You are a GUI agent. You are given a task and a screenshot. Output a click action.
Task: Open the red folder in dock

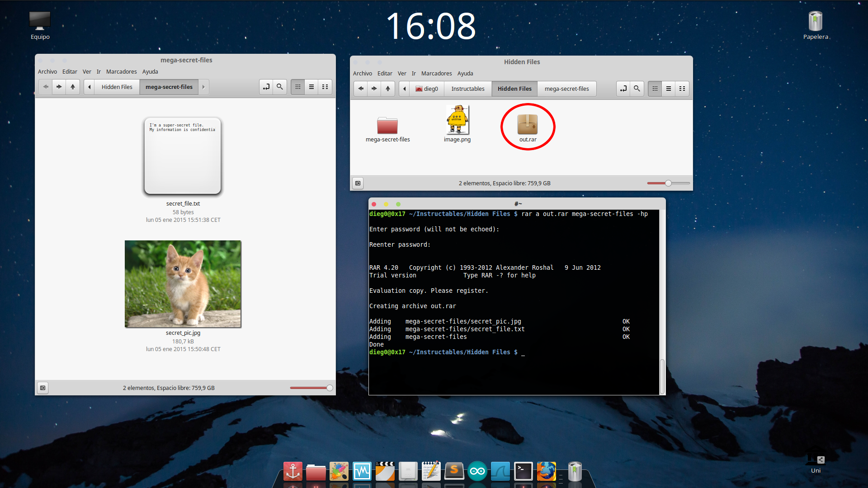316,472
